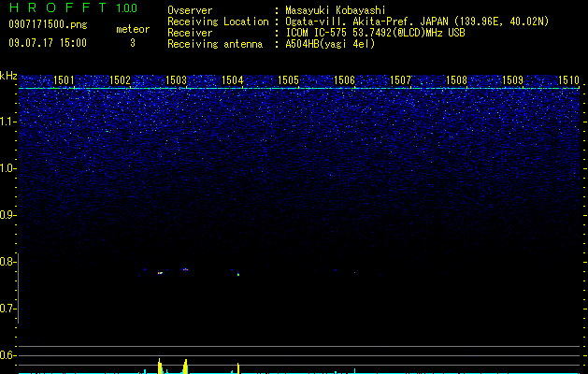Select observer name Masayuki Kobayashi

point(336,10)
